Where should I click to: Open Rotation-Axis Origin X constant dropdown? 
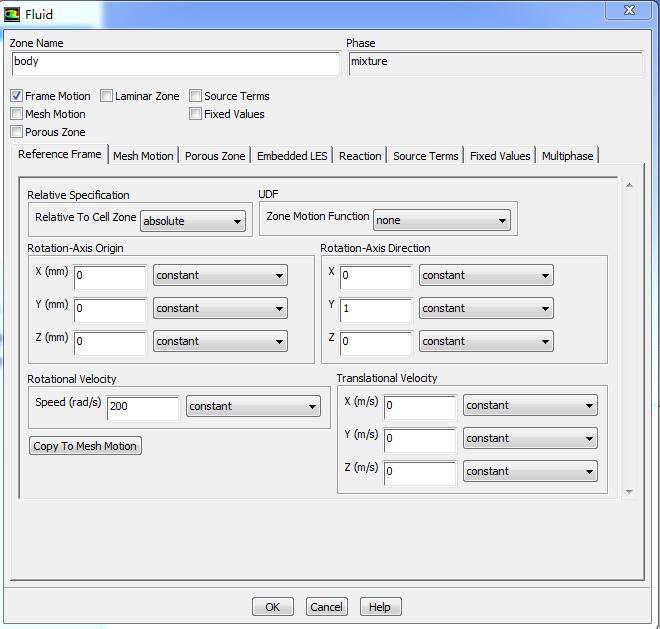click(220, 275)
